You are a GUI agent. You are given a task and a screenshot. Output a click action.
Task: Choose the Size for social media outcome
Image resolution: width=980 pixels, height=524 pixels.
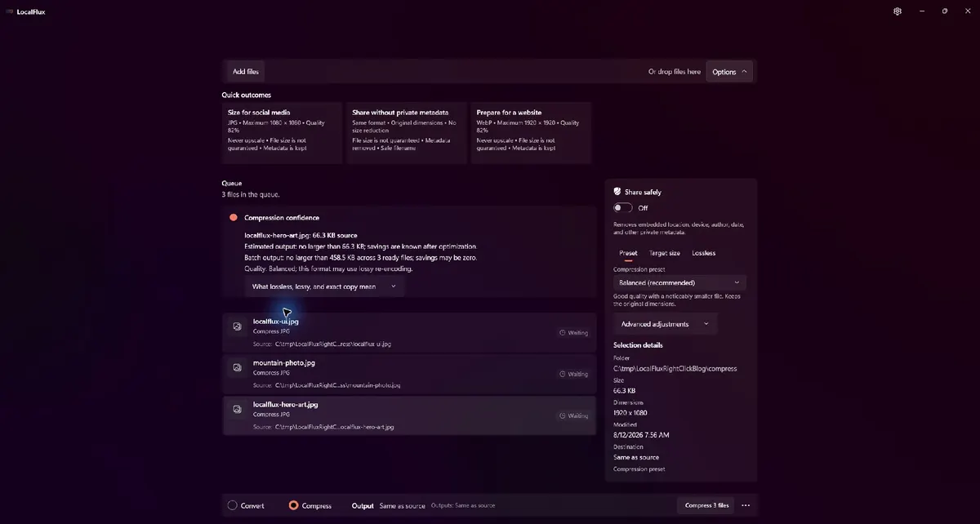282,132
